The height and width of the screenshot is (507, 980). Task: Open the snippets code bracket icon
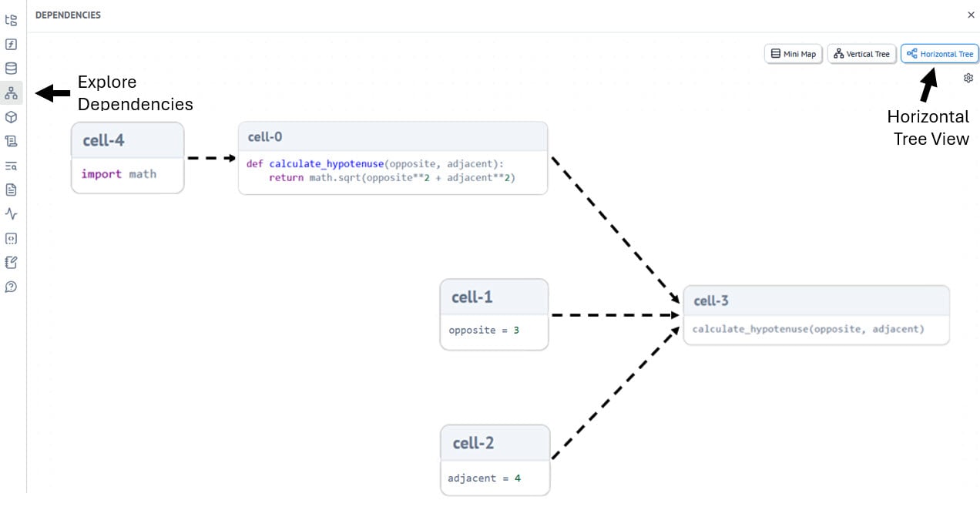11,238
